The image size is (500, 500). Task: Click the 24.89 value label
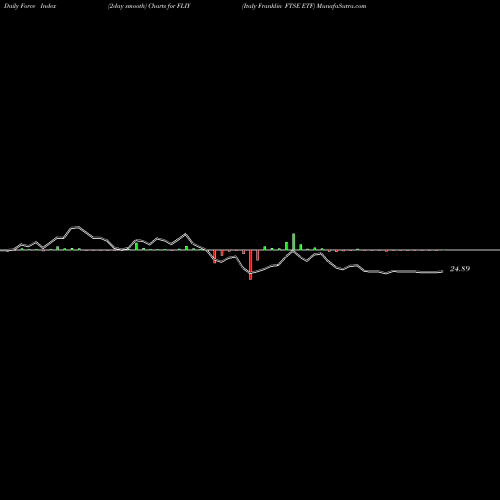460,269
